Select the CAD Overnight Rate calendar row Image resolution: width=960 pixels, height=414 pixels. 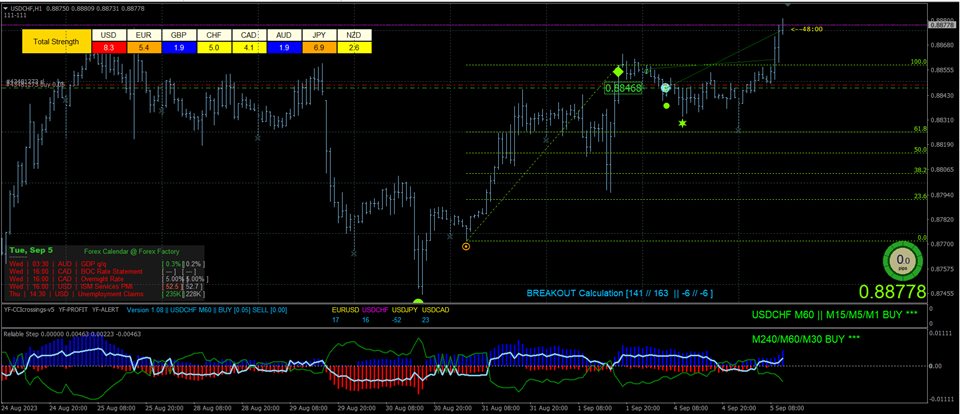click(x=107, y=279)
